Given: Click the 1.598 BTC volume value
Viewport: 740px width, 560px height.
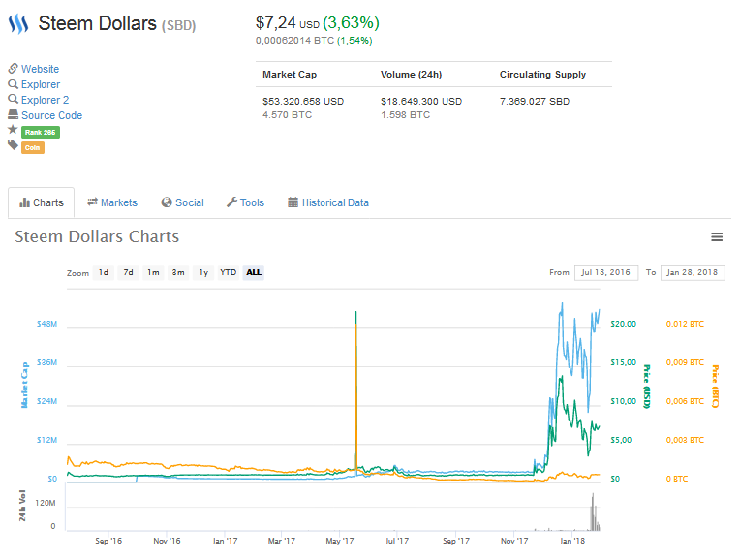Looking at the screenshot, I should [406, 114].
